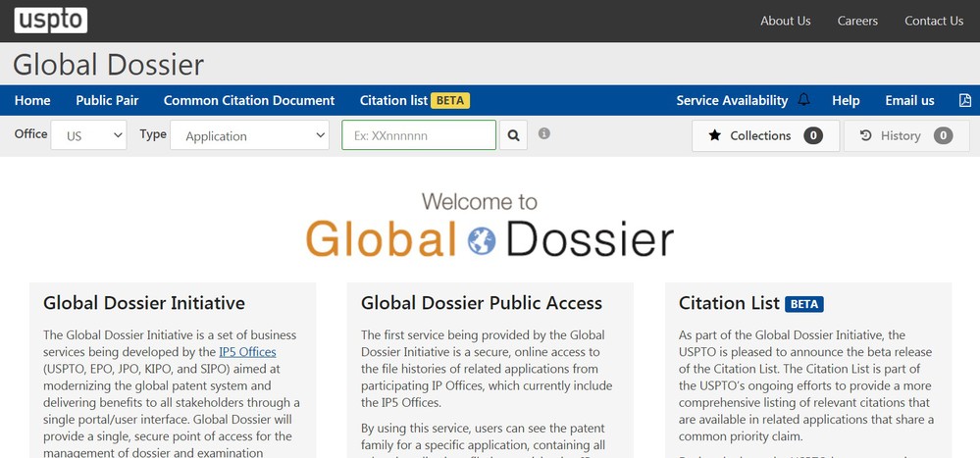Open the Public Pair menu item
The width and height of the screenshot is (980, 458).
click(x=108, y=101)
